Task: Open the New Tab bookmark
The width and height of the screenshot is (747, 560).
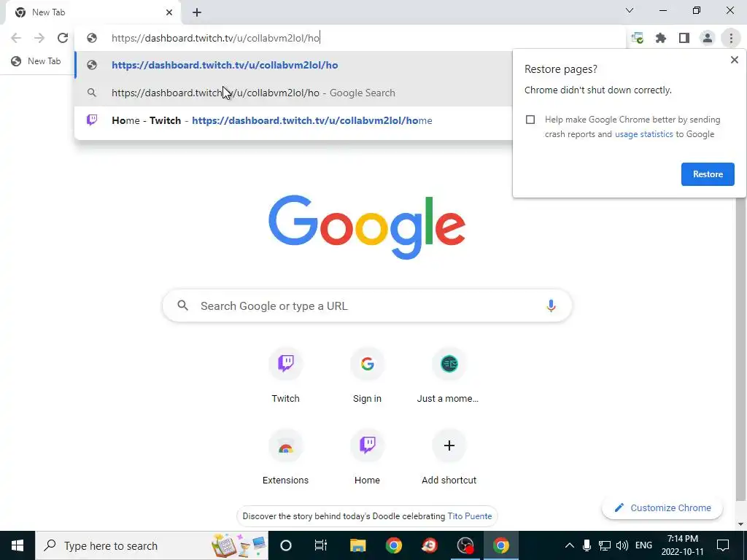Action: [x=36, y=61]
